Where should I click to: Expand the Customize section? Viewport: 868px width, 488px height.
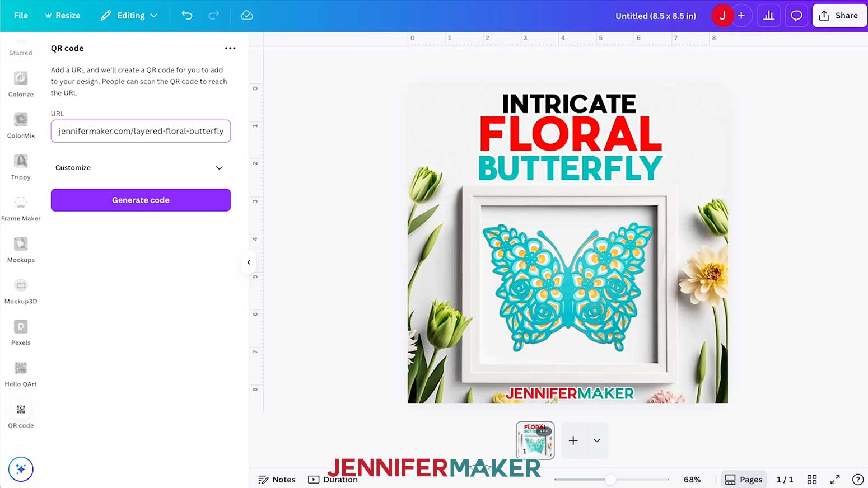[x=141, y=168]
